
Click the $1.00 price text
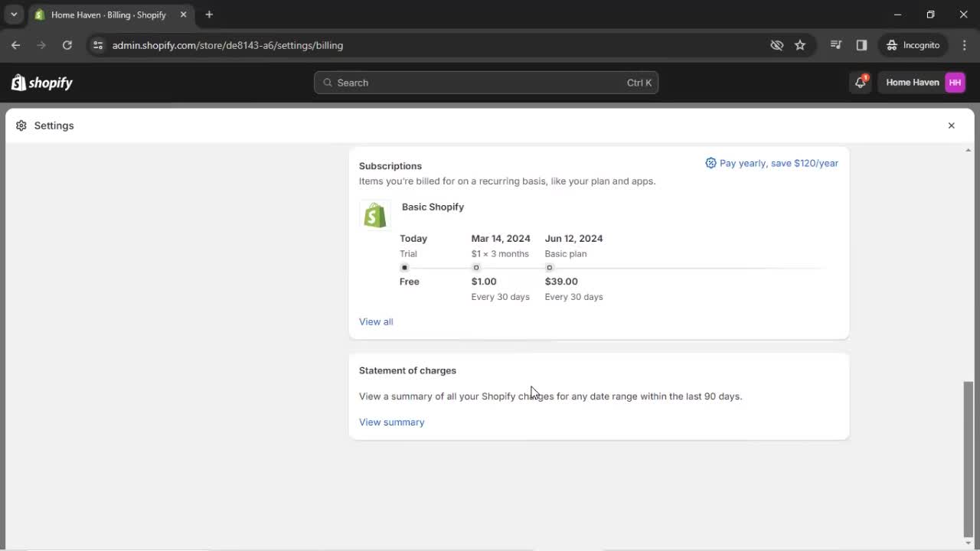pos(484,282)
